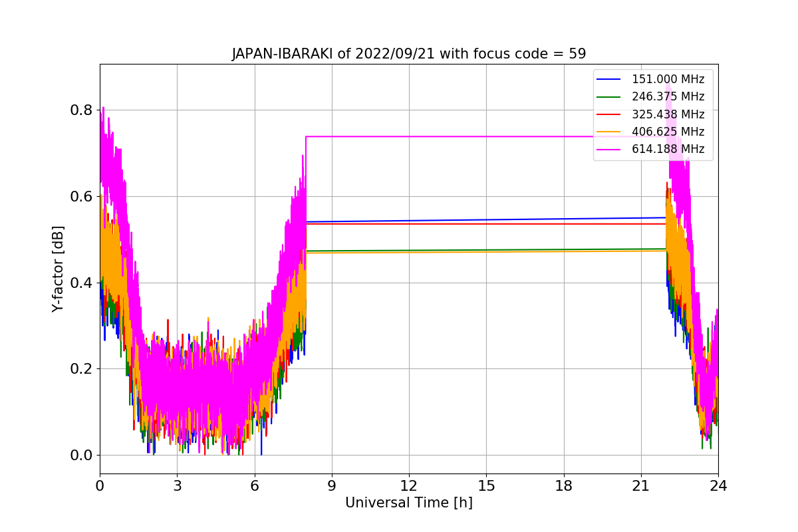Screen dimensions: 798x532
Task: Click the orange line swatch in legend
Action: point(609,132)
